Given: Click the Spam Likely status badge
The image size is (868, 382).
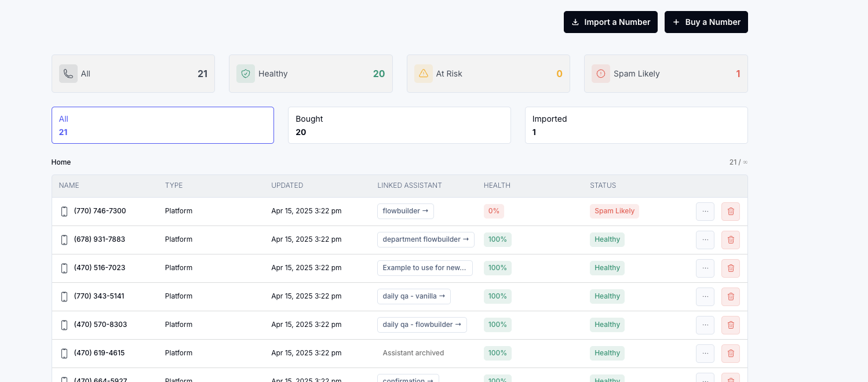Looking at the screenshot, I should (x=614, y=211).
